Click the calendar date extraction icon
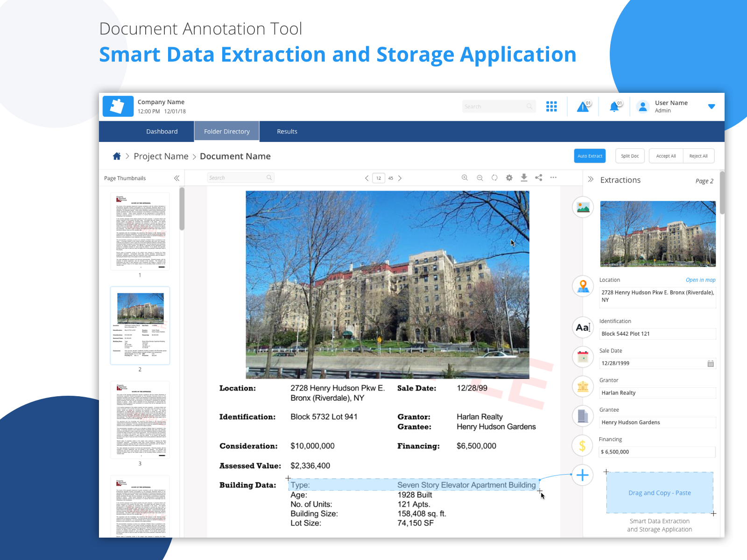 pyautogui.click(x=583, y=357)
